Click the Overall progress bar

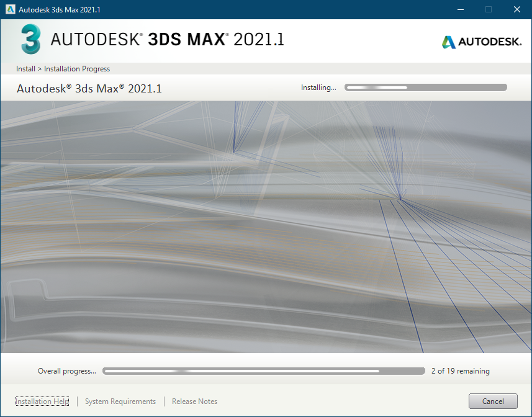pos(264,371)
